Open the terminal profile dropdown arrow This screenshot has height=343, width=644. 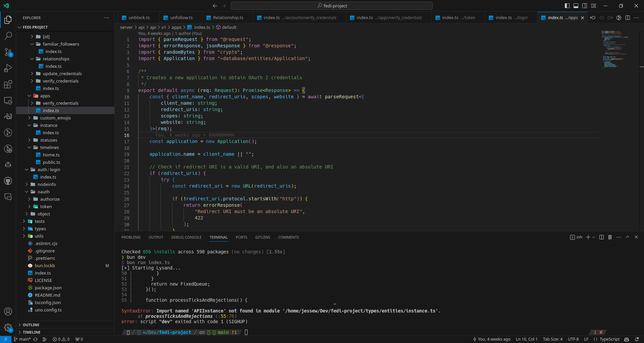tap(594, 237)
